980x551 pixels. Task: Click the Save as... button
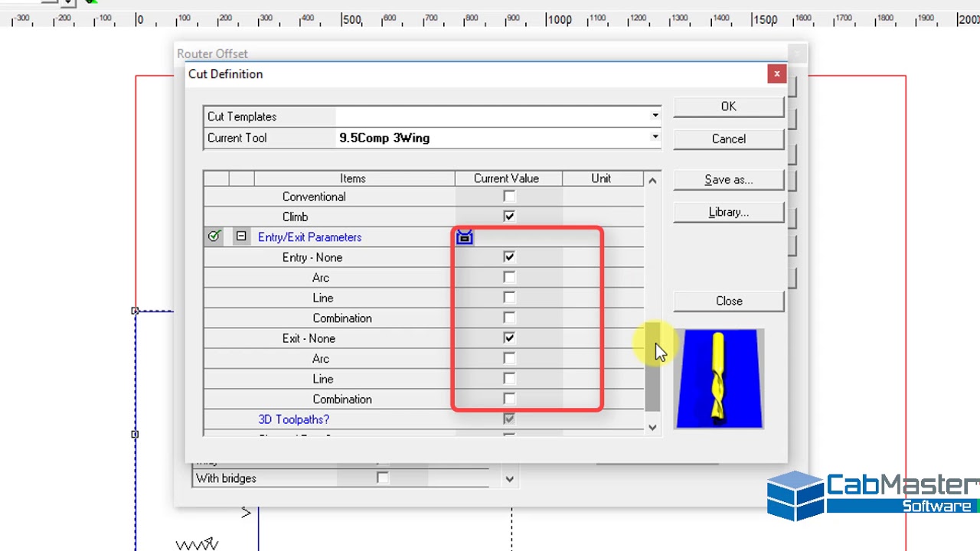(728, 180)
